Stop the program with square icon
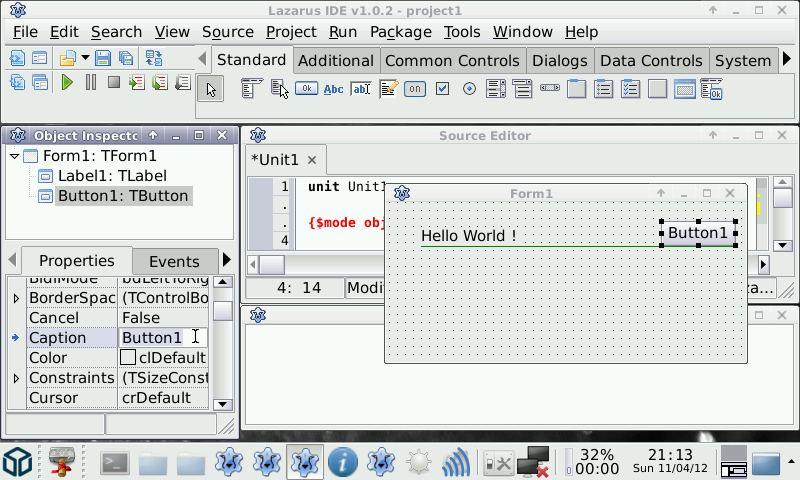 114,82
